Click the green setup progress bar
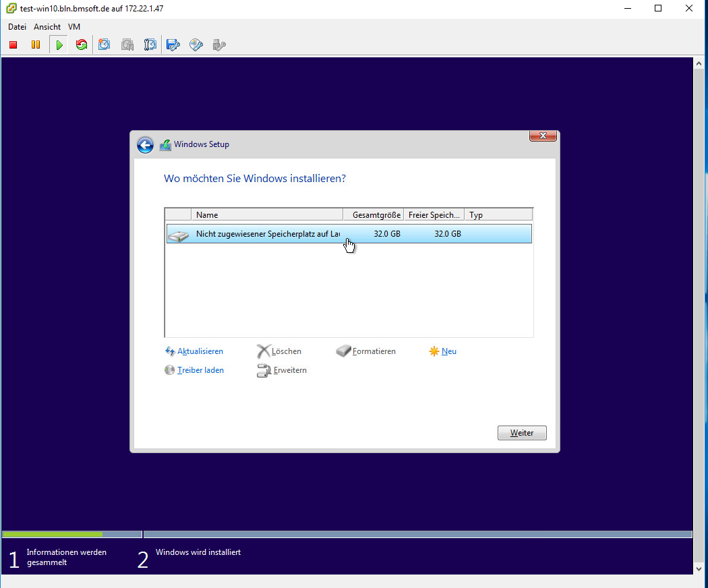The height and width of the screenshot is (588, 708). (53, 534)
